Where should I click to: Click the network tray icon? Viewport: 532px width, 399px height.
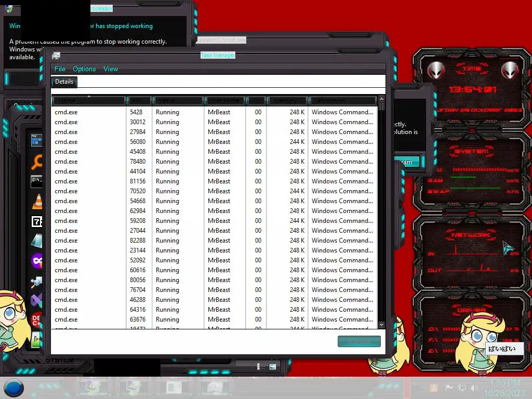[x=462, y=388]
